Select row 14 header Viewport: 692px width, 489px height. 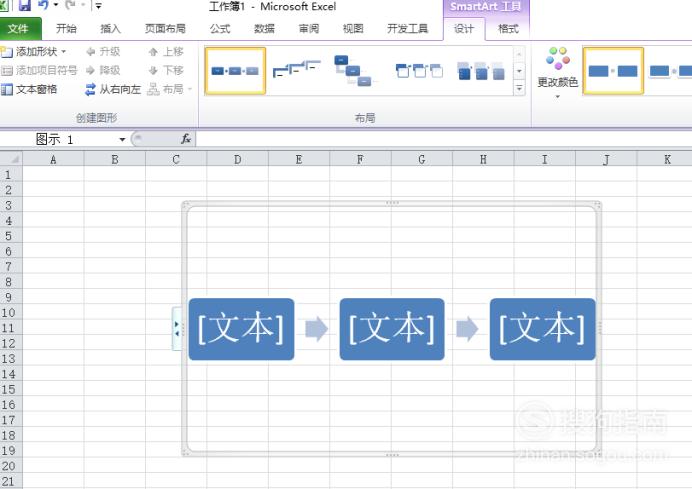tap(11, 374)
